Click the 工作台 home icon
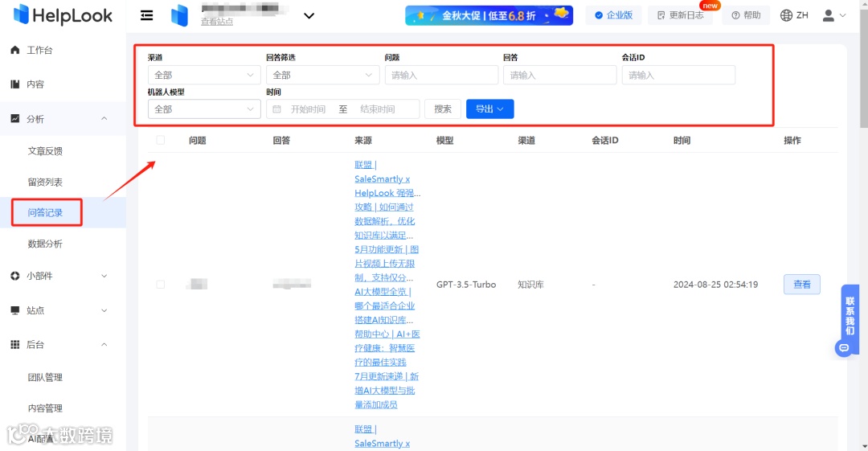Viewport: 868px width, 451px height. point(15,50)
